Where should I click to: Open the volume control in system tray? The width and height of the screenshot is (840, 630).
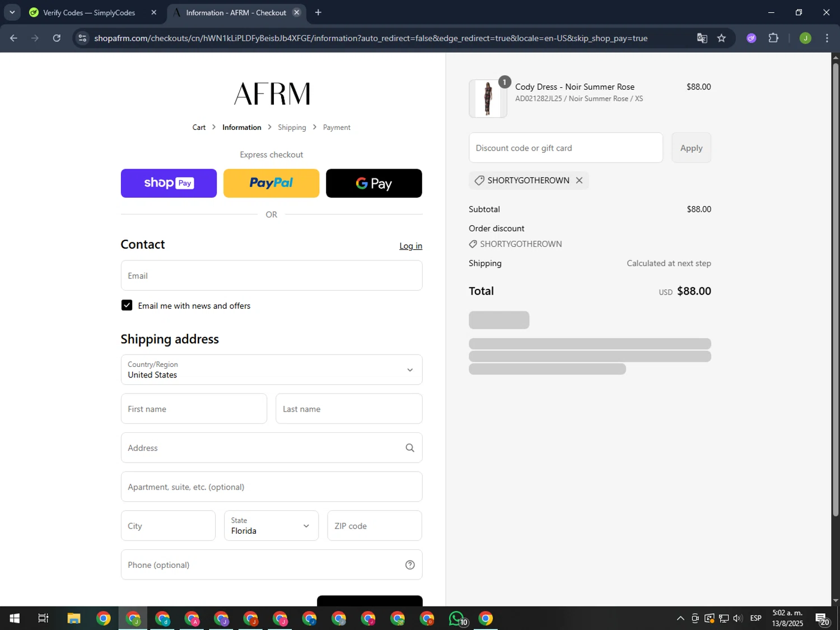tap(738, 618)
